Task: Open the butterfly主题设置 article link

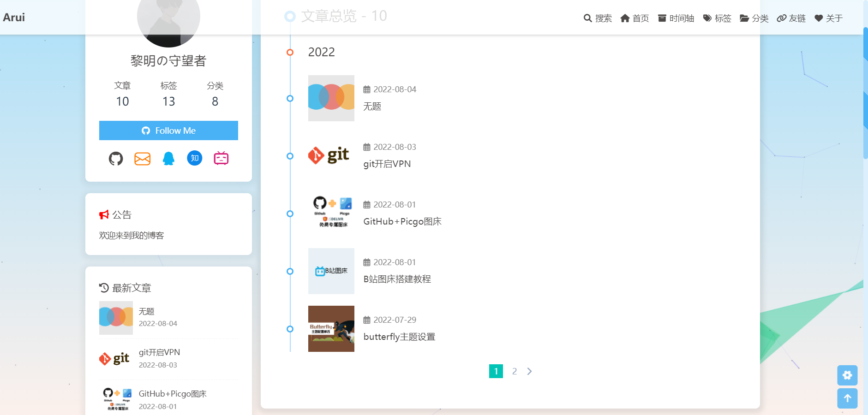Action: (399, 337)
